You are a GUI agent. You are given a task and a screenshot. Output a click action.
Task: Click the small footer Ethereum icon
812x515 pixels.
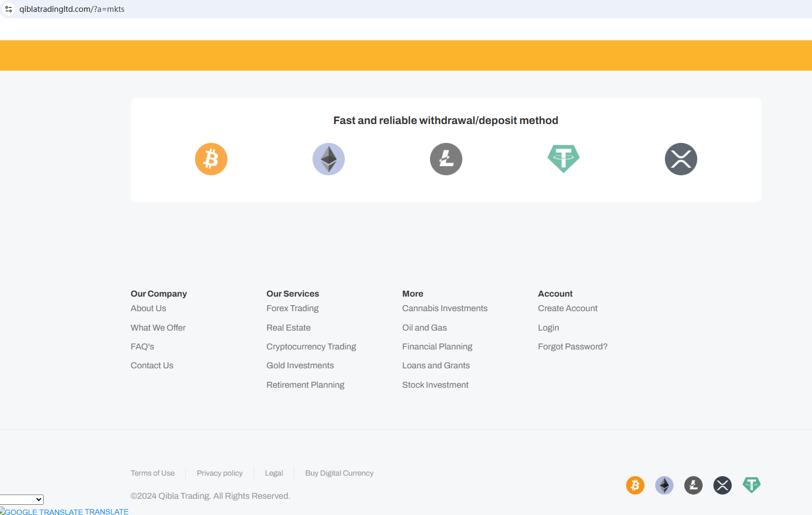tap(664, 485)
